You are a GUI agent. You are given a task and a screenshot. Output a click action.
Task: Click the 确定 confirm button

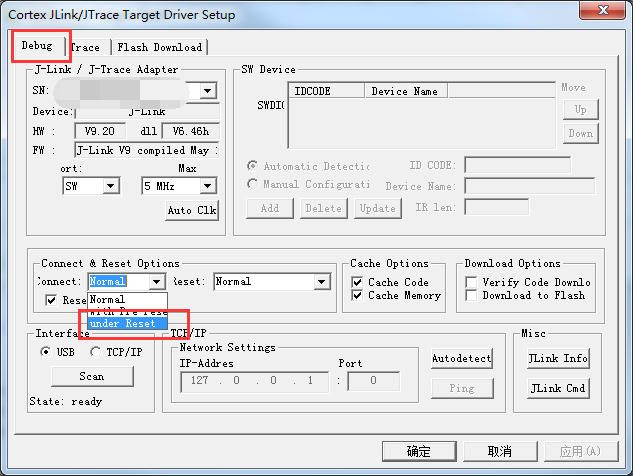click(419, 451)
